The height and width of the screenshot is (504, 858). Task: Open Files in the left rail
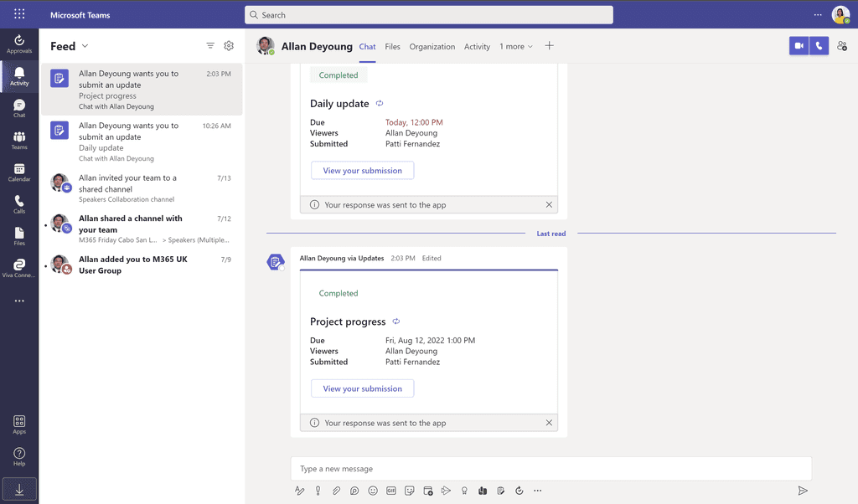(x=19, y=237)
